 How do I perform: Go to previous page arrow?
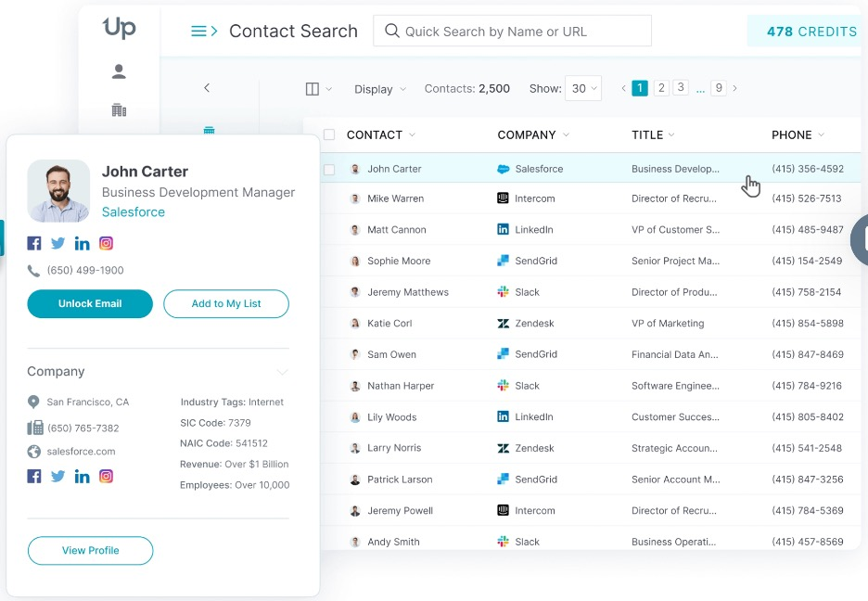[624, 88]
